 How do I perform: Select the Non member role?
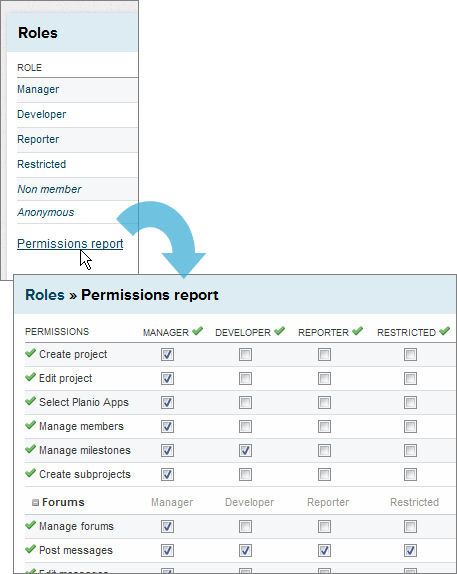tap(49, 189)
